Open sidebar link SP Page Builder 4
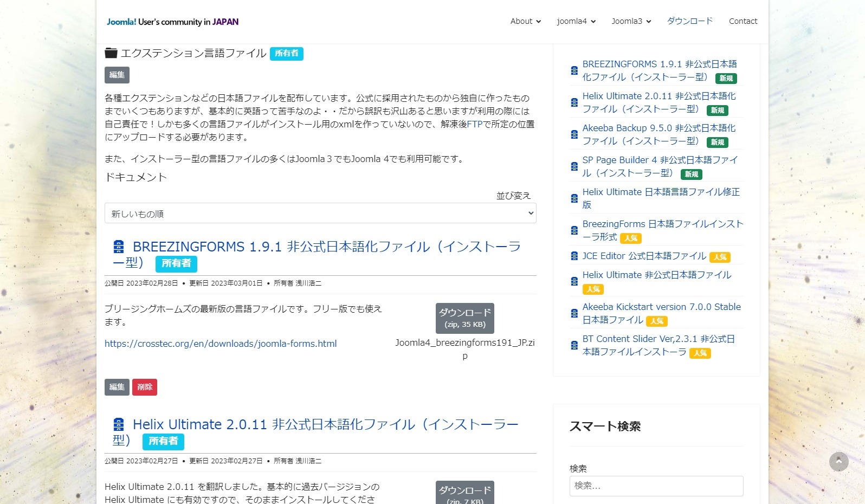Screen dimensions: 865x504 (660, 166)
